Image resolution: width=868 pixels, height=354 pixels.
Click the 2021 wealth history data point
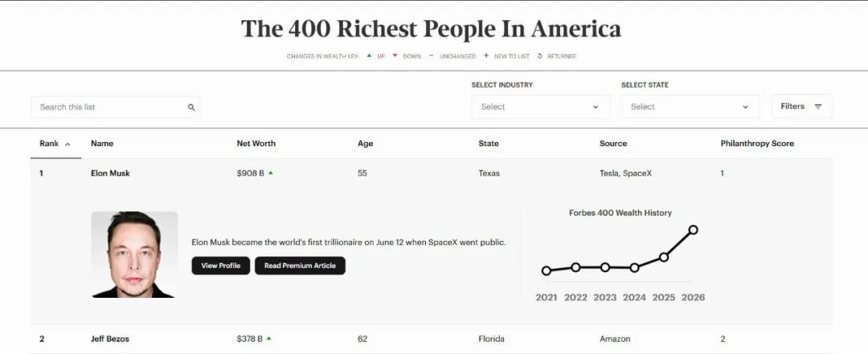tap(547, 271)
